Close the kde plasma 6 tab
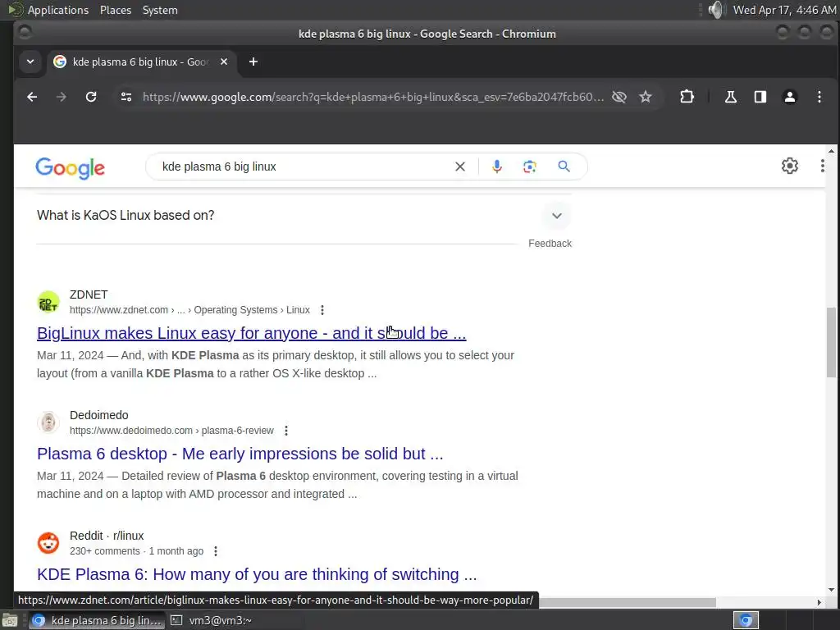840x630 pixels. [x=224, y=62]
